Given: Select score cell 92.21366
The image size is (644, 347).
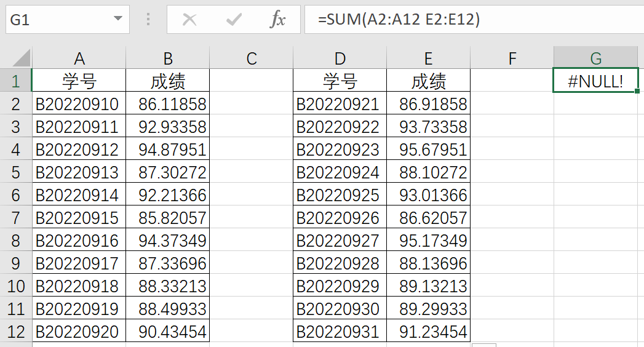Looking at the screenshot, I should click(x=167, y=194).
